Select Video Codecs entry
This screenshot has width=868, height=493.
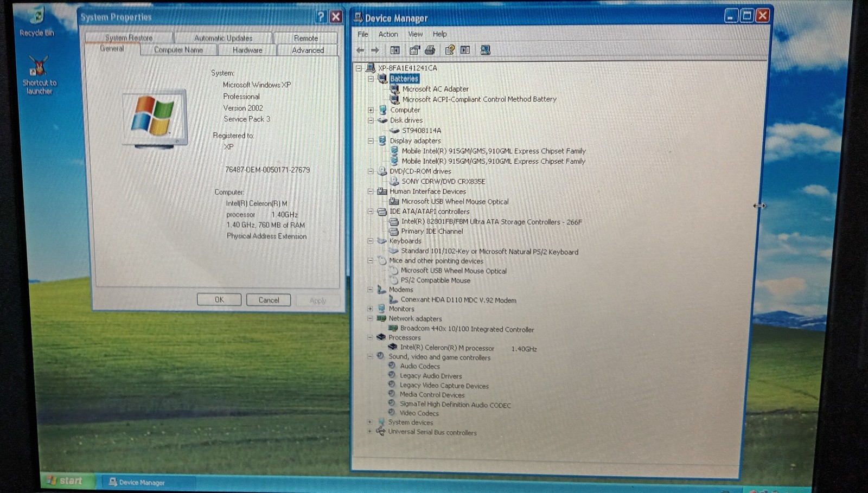[x=419, y=413]
